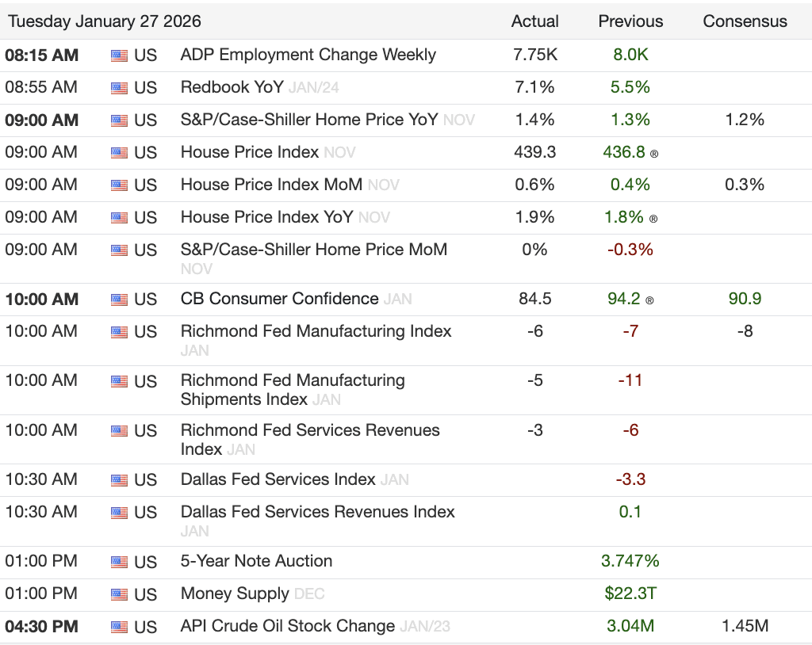Click the revised icon beside 94.2
This screenshot has height=645, width=812.
pyautogui.click(x=650, y=301)
